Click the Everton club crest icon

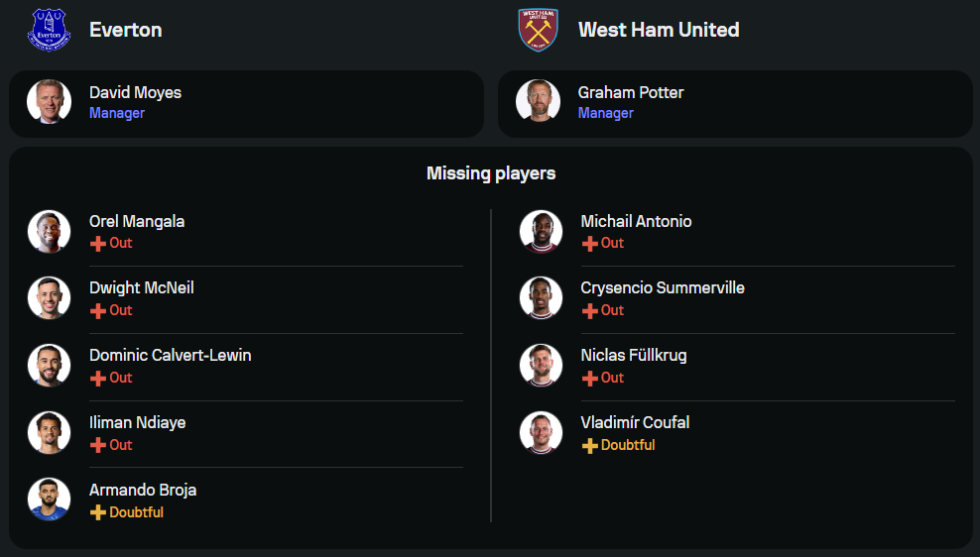pyautogui.click(x=49, y=30)
